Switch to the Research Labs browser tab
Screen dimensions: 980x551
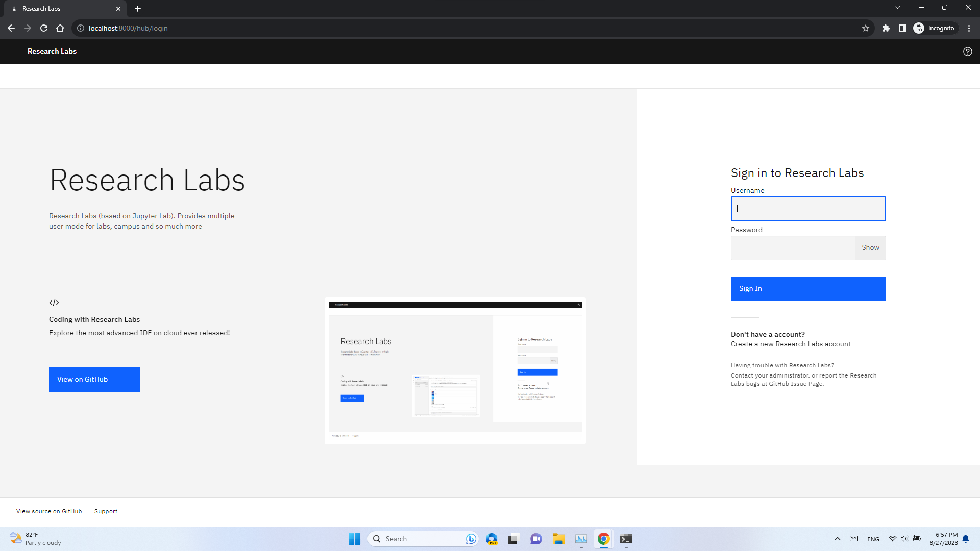(61, 9)
